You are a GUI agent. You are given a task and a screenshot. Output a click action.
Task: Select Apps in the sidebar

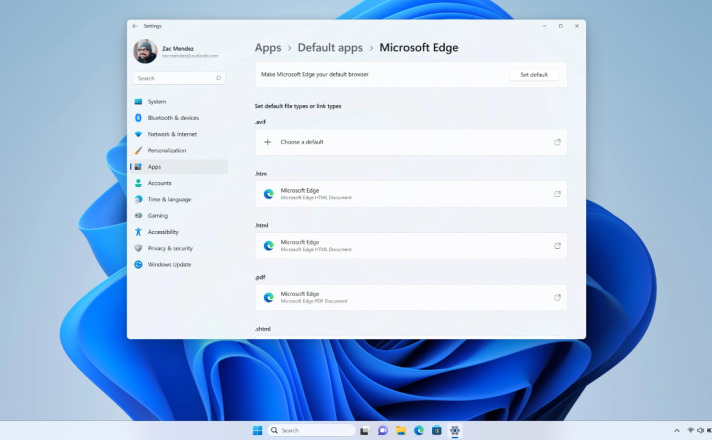(179, 167)
